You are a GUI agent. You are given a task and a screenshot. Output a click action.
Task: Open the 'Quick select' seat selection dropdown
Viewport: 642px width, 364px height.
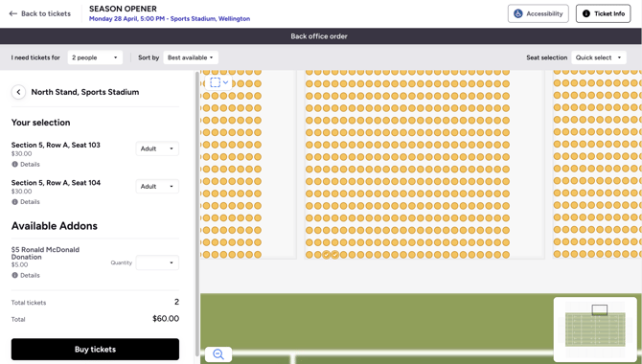click(x=599, y=57)
